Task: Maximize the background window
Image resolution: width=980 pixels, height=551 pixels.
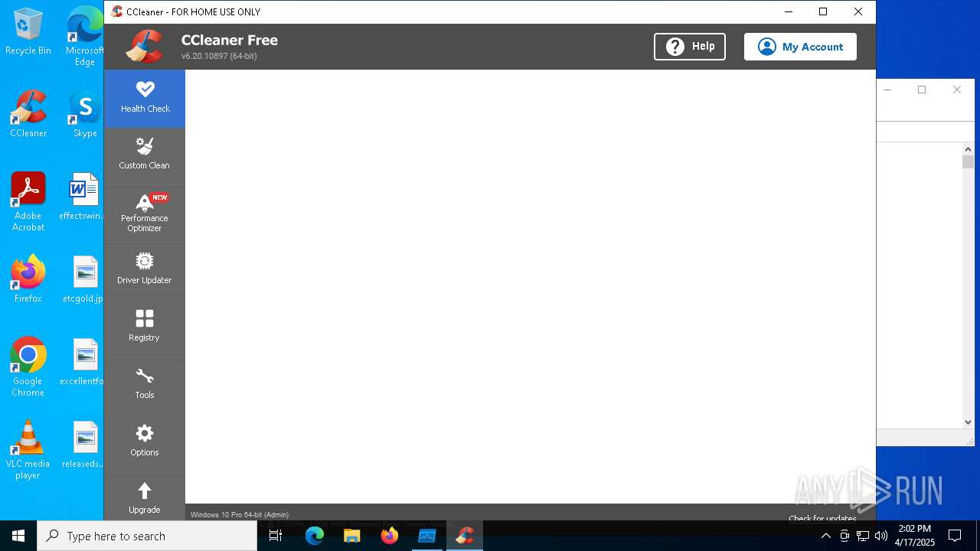Action: 922,90
